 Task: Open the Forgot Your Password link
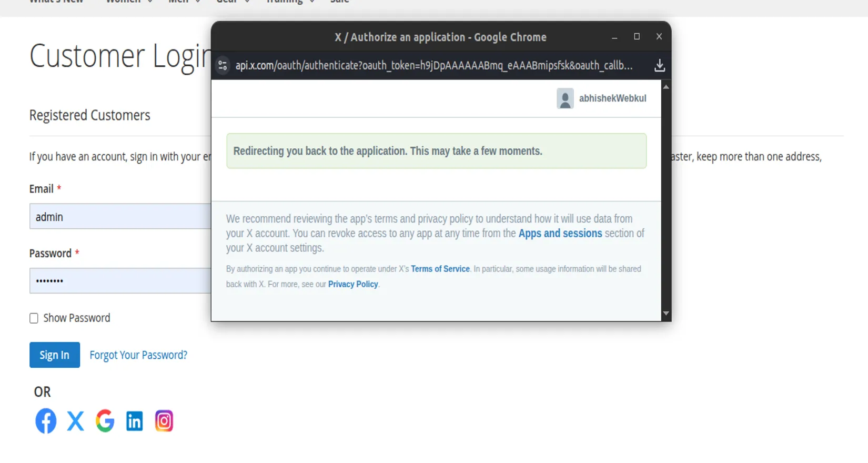tap(138, 355)
